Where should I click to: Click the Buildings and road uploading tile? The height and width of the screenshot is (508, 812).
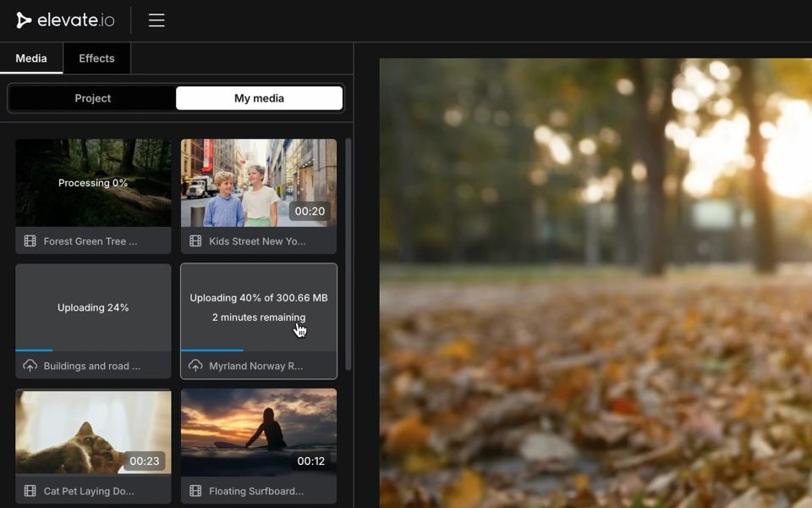93,307
